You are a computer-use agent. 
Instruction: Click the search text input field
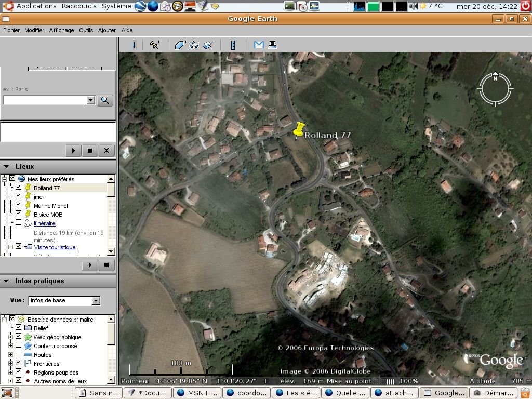point(45,100)
